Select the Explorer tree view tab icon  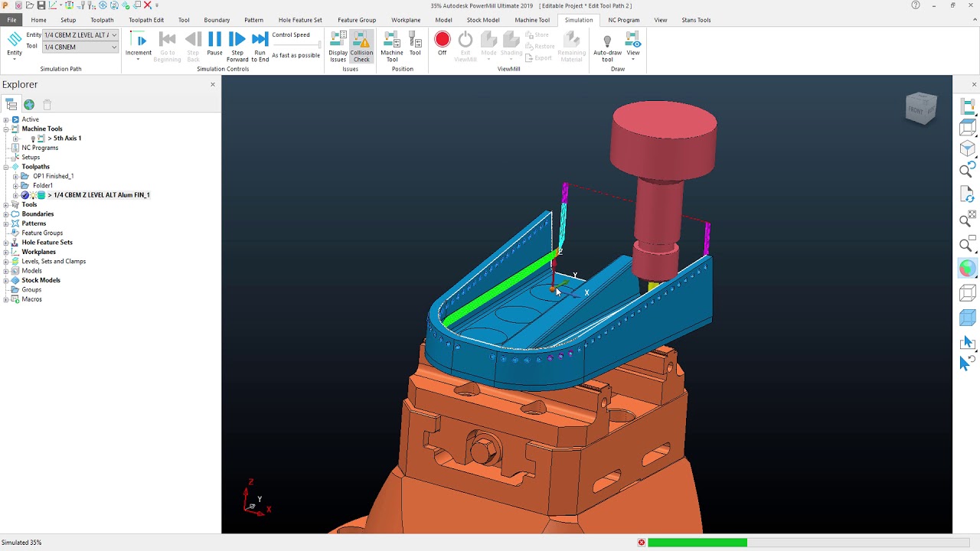(x=11, y=105)
